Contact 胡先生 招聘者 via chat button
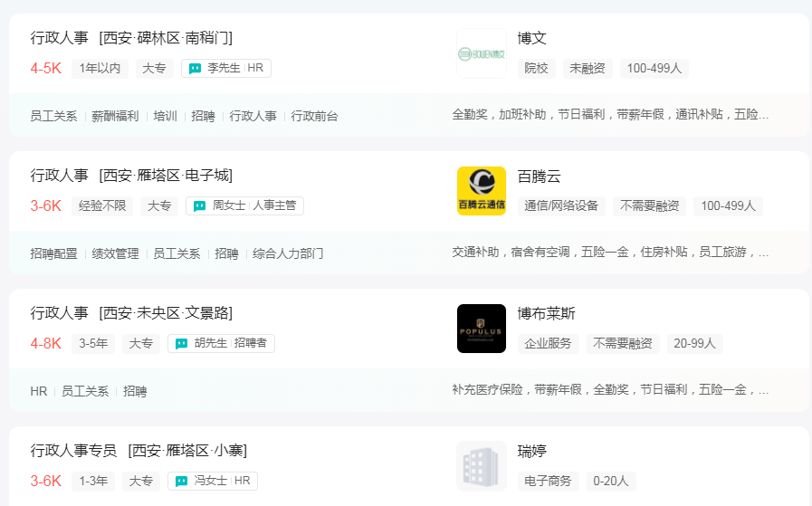This screenshot has width=812, height=506. pyautogui.click(x=221, y=343)
